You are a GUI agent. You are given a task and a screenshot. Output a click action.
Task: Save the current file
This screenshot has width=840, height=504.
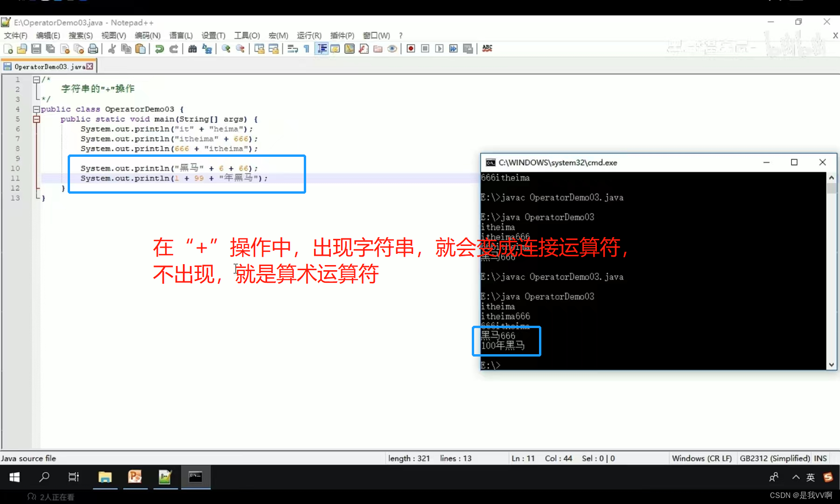coord(36,49)
